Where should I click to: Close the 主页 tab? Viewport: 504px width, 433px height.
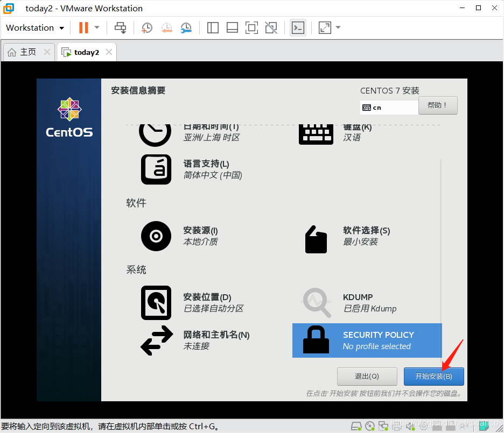[x=47, y=52]
